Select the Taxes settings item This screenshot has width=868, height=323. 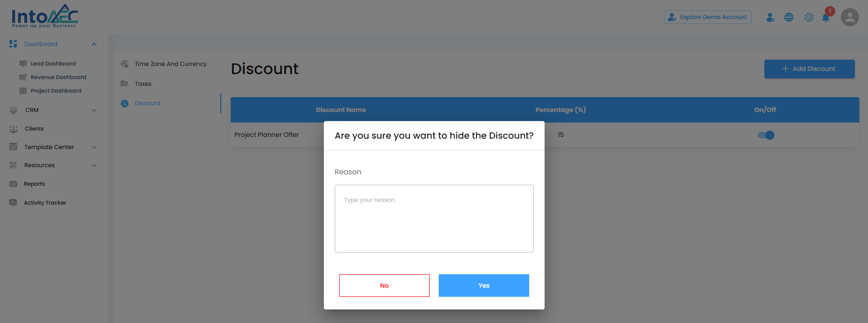tap(143, 84)
